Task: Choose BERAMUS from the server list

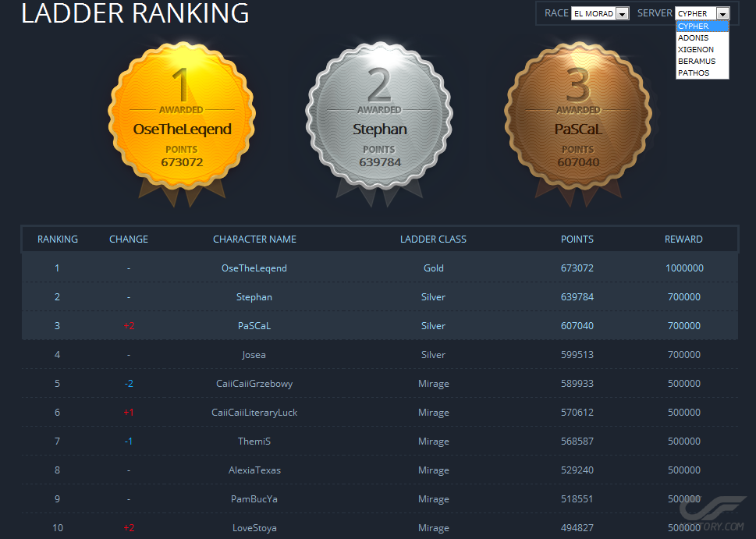Action: point(702,61)
